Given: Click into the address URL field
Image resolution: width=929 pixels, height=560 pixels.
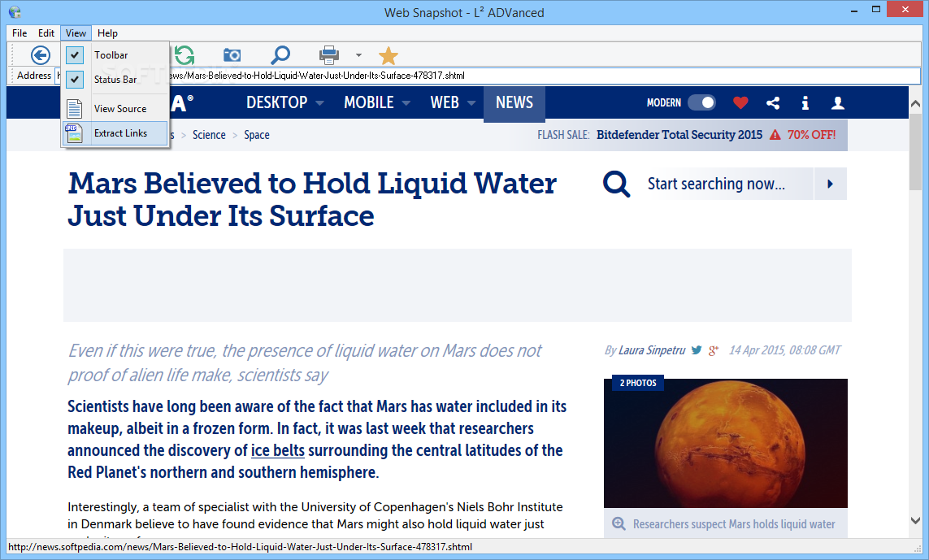Looking at the screenshot, I should [487, 76].
